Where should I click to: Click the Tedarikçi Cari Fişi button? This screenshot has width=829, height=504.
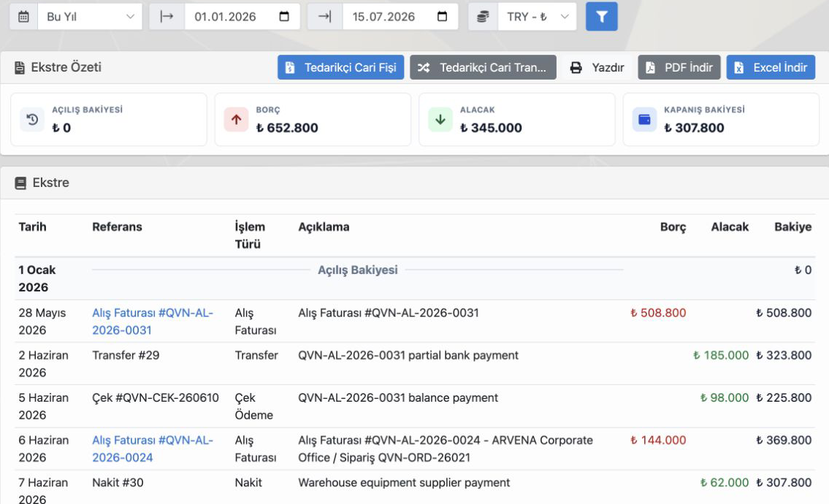point(340,67)
